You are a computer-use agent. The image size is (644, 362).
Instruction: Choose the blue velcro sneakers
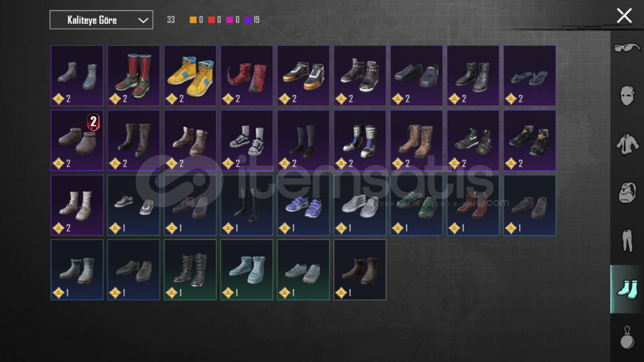pos(303,205)
